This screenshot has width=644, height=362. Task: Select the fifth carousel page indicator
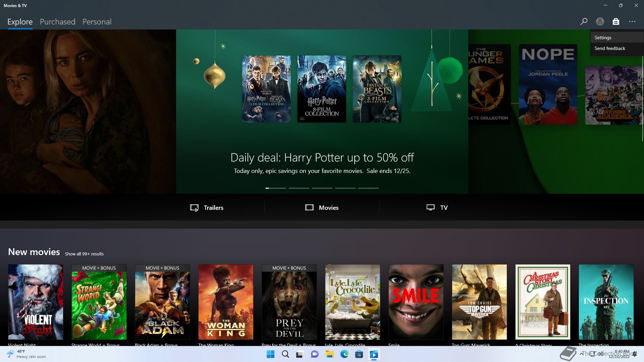(368, 188)
